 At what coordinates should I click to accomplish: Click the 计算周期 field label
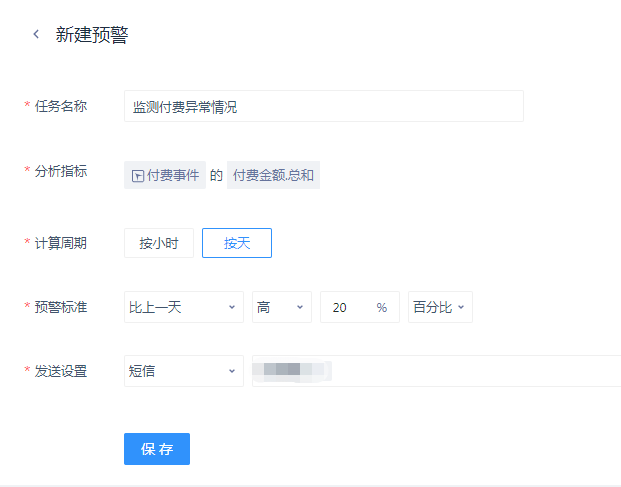[60, 243]
